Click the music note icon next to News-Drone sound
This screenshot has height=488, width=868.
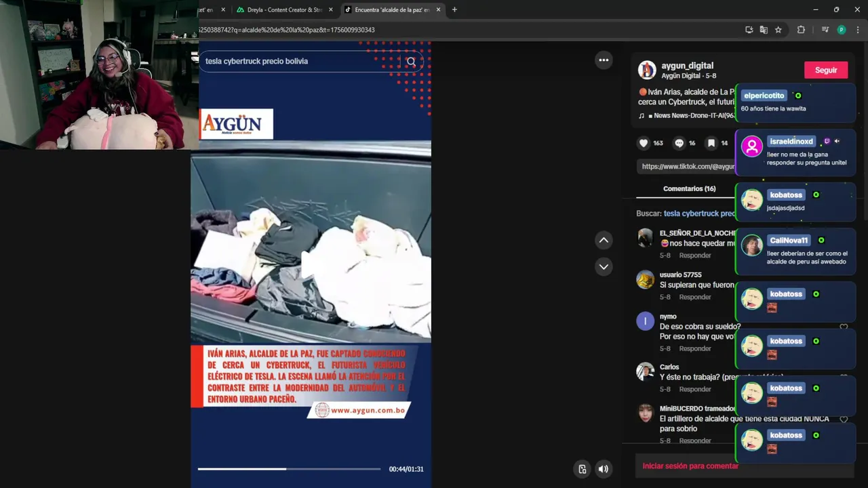[x=642, y=116]
